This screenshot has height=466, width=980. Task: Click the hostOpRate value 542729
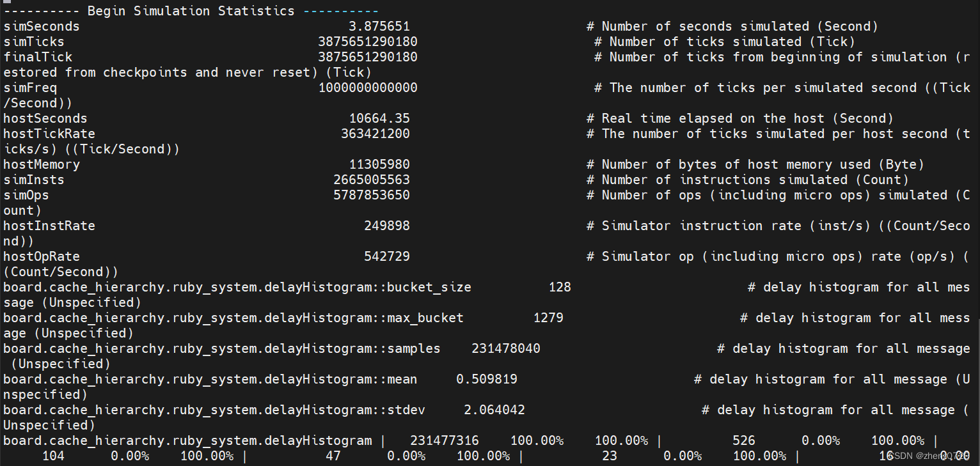pyautogui.click(x=387, y=256)
